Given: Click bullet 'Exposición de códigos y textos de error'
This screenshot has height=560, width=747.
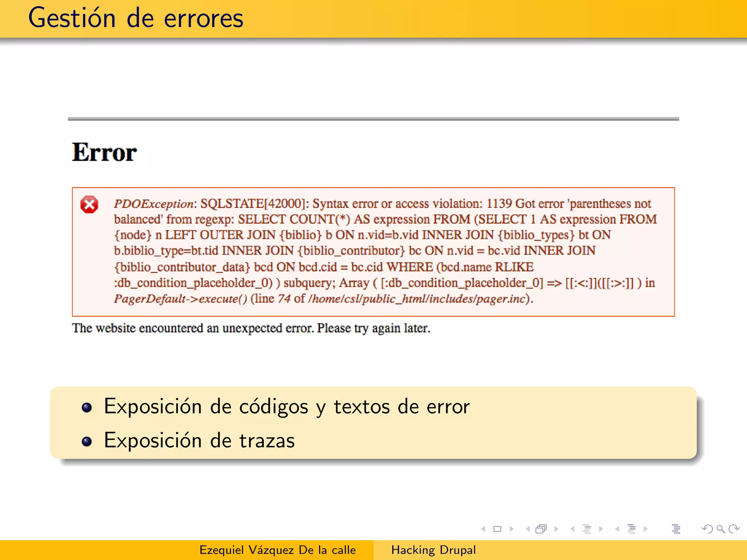Looking at the screenshot, I should (287, 407).
